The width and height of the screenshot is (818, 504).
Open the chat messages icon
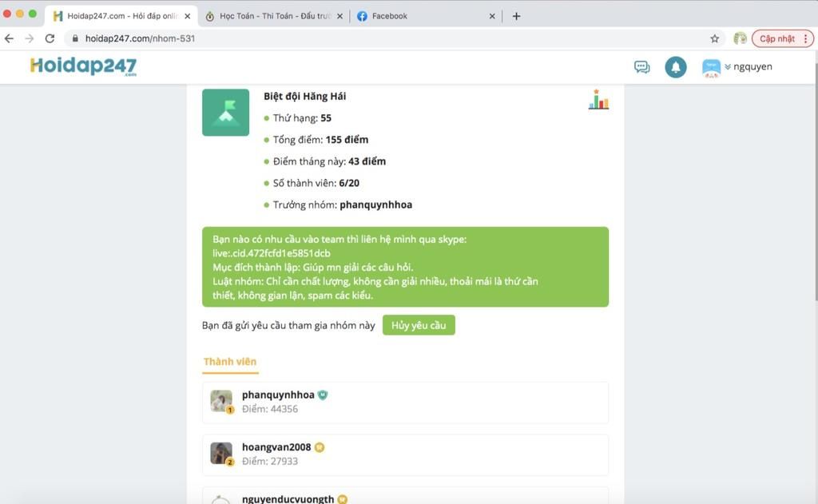(x=641, y=67)
